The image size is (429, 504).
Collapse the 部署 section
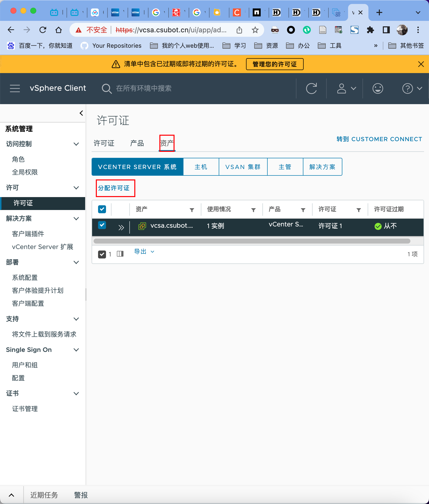[x=76, y=262]
